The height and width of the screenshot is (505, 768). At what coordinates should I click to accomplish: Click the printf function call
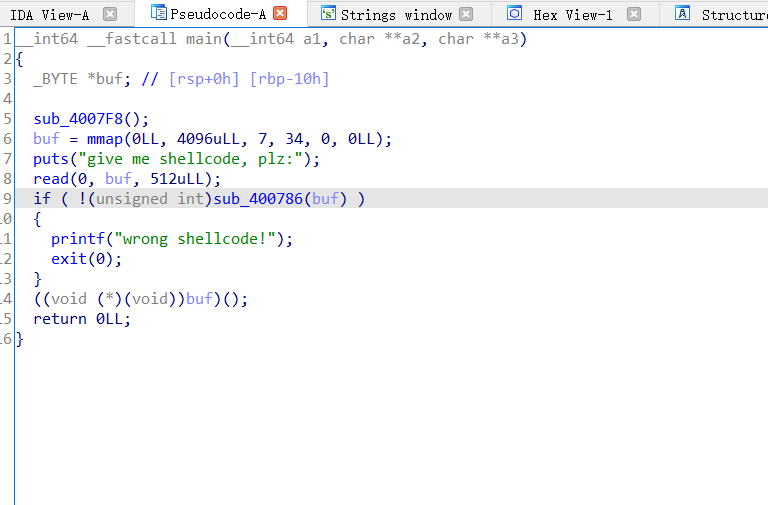78,239
